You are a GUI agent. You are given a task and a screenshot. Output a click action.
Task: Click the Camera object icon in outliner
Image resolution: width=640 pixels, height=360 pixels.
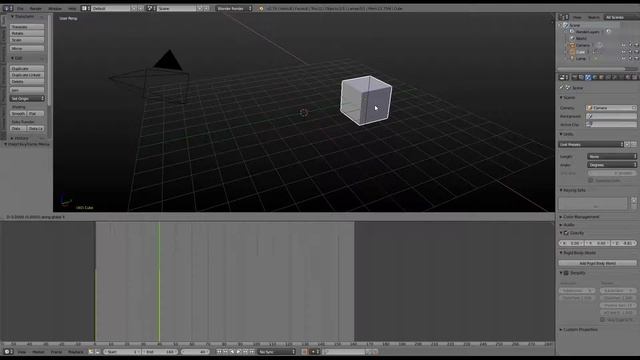(x=572, y=45)
